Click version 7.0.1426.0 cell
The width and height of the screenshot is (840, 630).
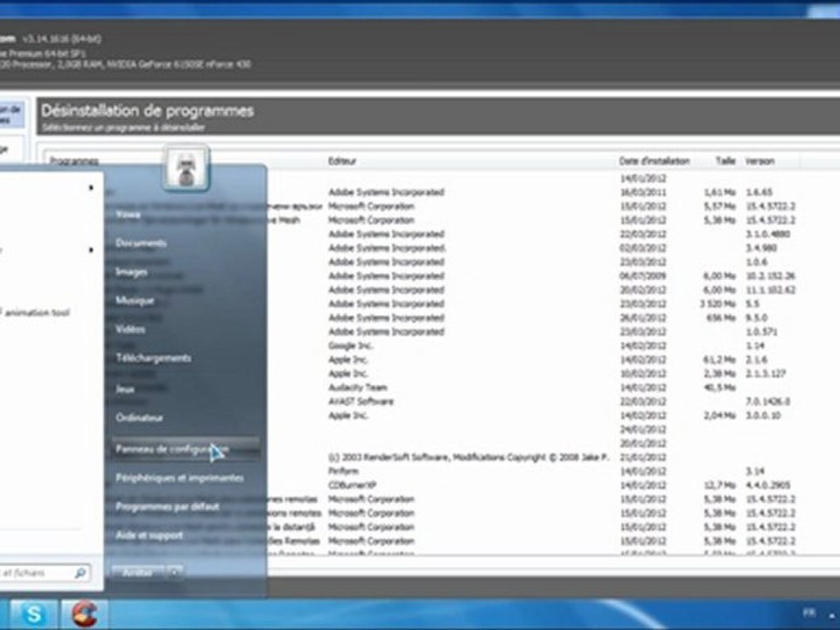(767, 402)
